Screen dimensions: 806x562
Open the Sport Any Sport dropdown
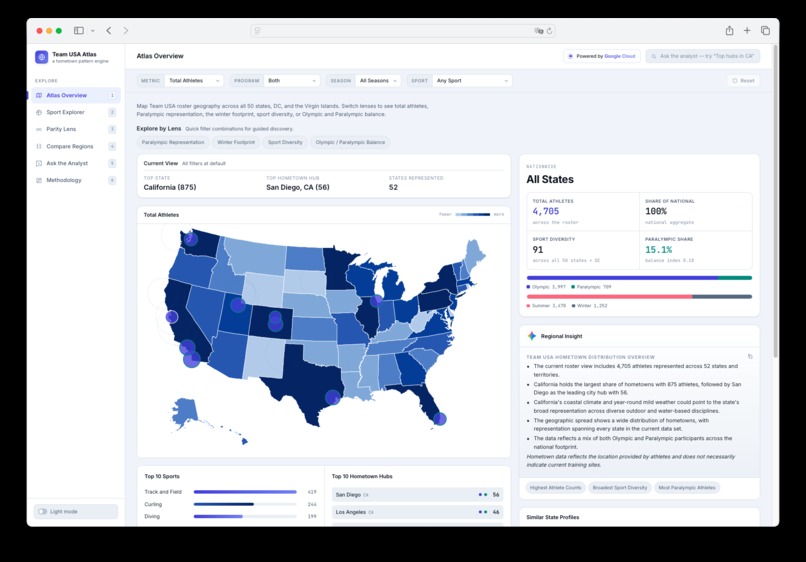[x=472, y=81]
